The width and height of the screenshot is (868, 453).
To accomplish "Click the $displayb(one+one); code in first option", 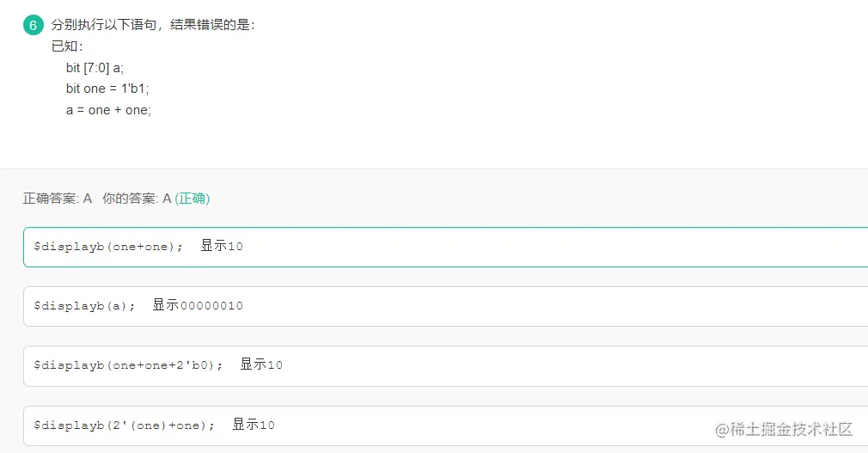I will pos(108,247).
